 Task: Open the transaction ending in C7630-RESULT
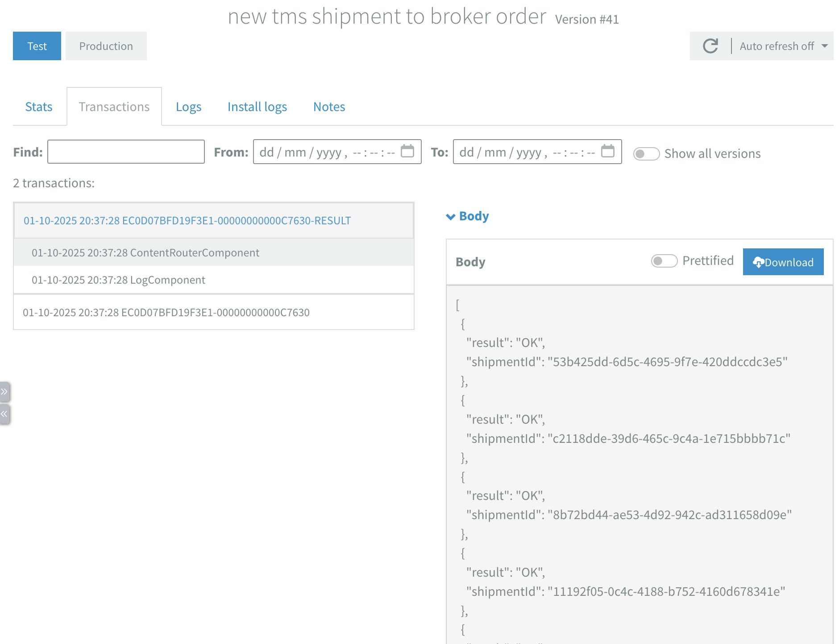tap(187, 221)
